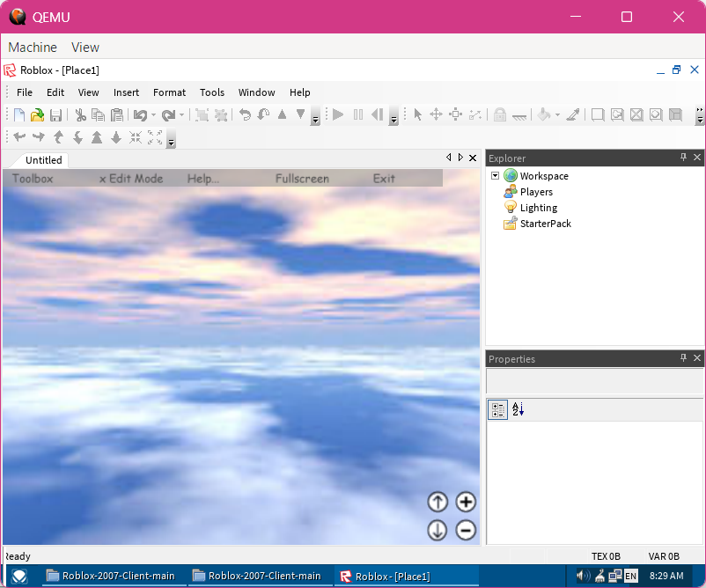Click the pan camera left arrow icon
The height and width of the screenshot is (588, 706).
coord(19,136)
